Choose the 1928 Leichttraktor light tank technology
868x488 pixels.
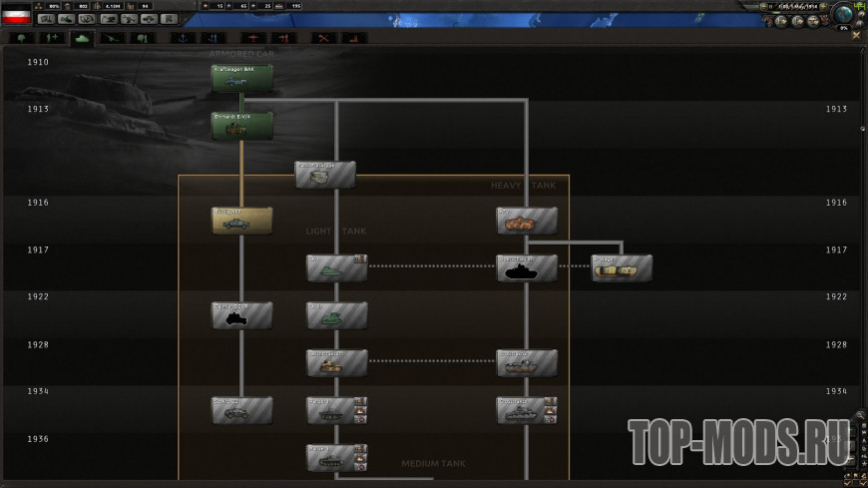[336, 363]
